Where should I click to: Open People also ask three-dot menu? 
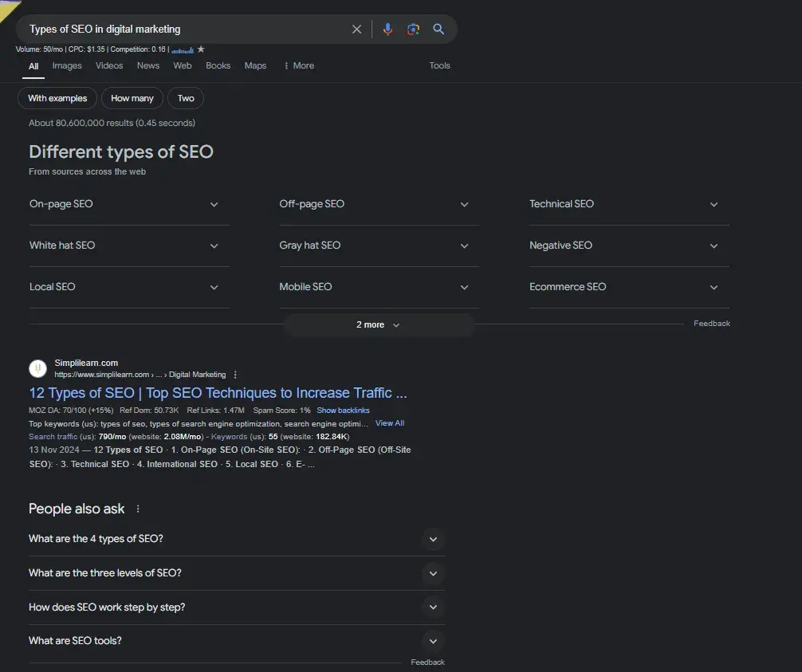[x=138, y=509]
